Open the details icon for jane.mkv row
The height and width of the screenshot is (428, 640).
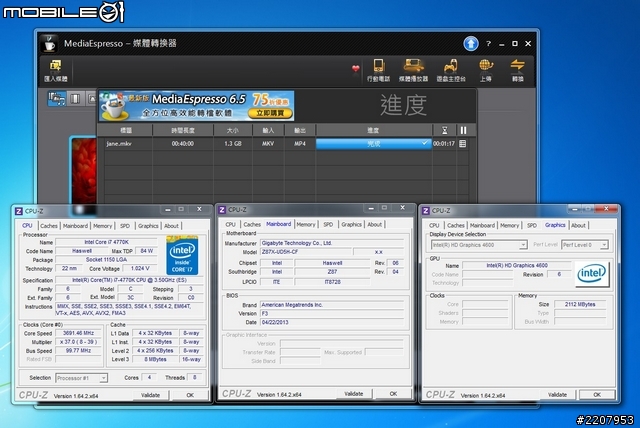(x=462, y=144)
